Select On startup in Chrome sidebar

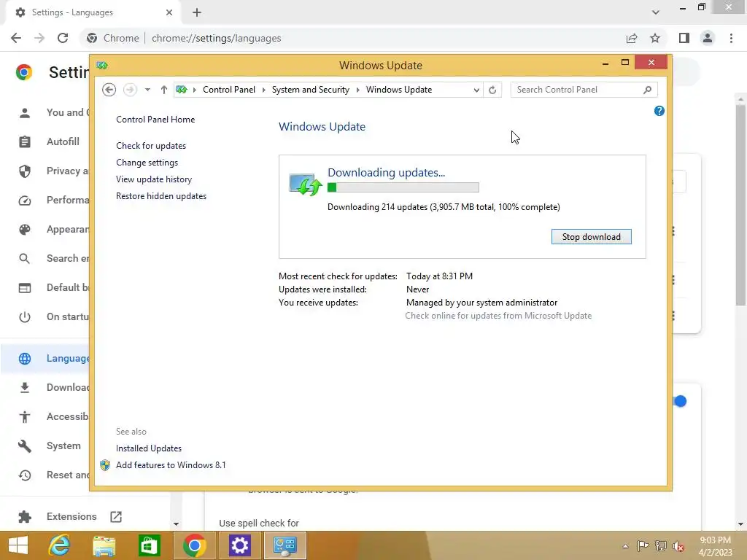pos(45,316)
